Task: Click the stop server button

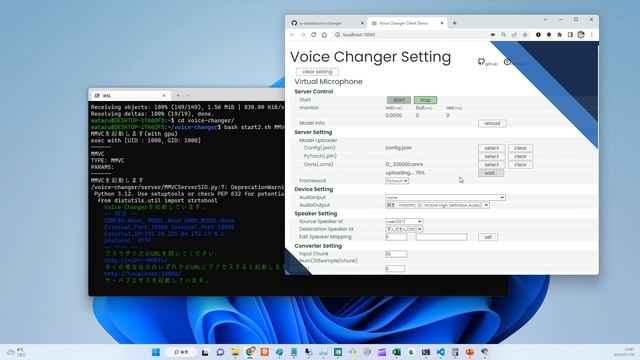Action: 425,100
